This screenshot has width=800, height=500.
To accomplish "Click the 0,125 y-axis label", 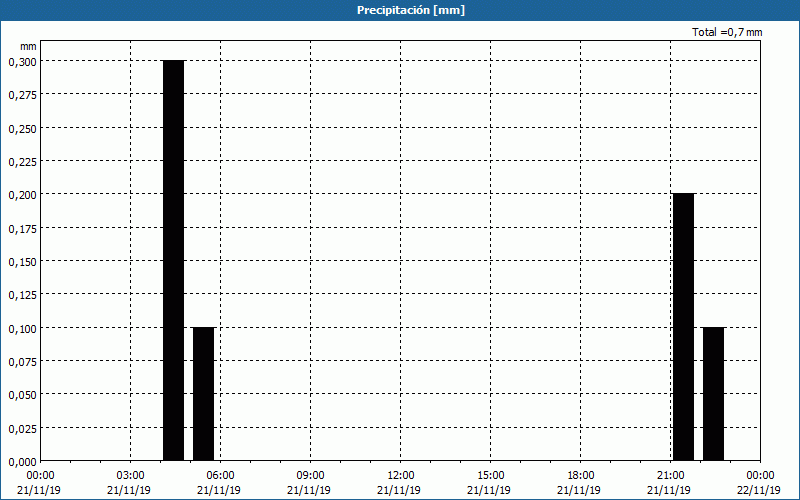I will [x=22, y=295].
